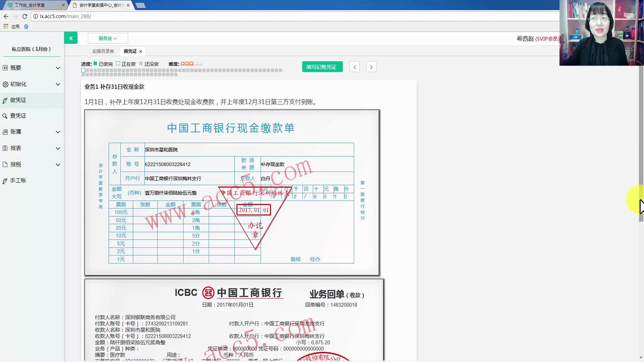Click the 账簿 ledger icon

click(5, 132)
